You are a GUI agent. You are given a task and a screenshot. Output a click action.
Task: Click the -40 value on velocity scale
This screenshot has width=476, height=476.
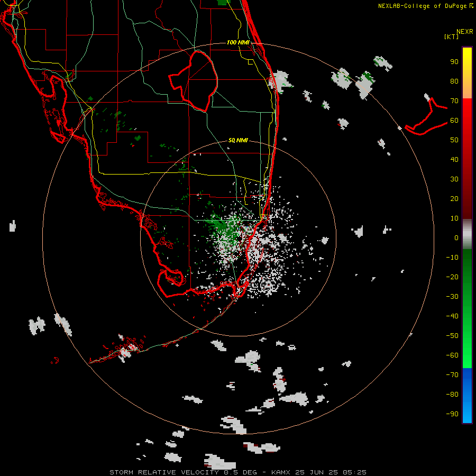(x=452, y=316)
